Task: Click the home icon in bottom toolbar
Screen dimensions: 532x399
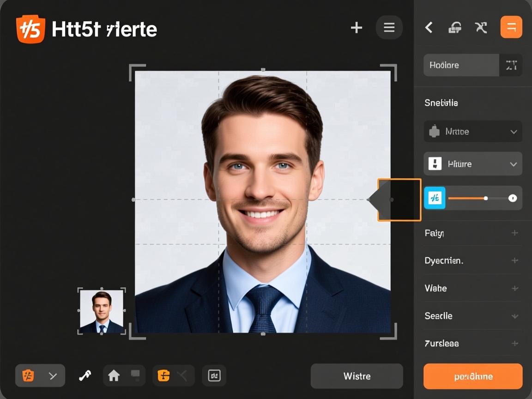Action: (x=114, y=376)
